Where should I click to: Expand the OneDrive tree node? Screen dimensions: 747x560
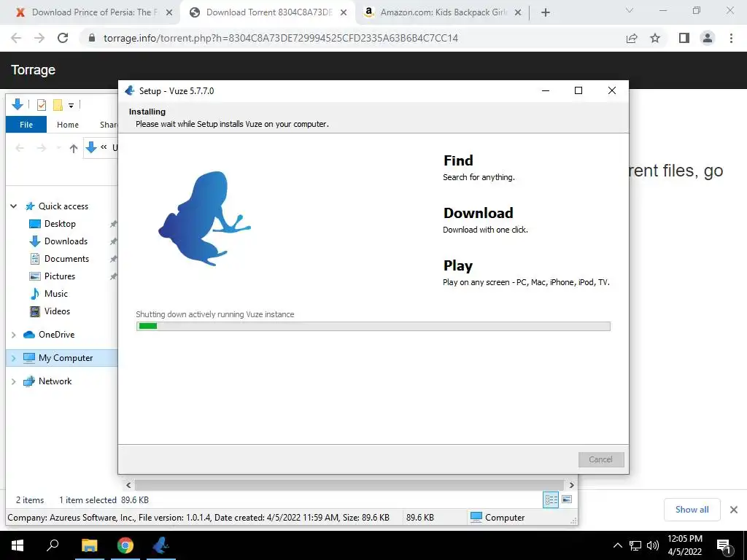(14, 335)
